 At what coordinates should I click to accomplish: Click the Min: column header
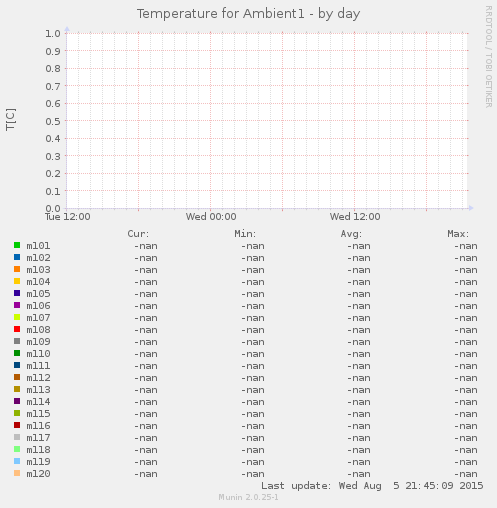[x=245, y=234]
